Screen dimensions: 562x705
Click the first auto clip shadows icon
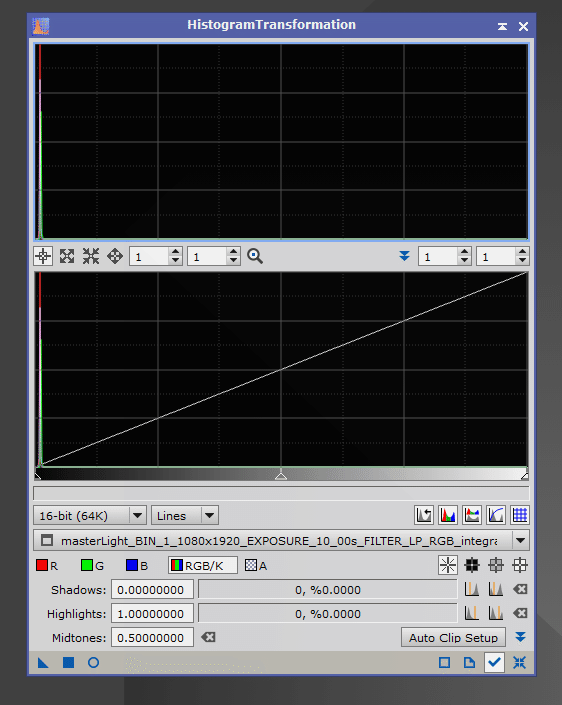(x=472, y=589)
